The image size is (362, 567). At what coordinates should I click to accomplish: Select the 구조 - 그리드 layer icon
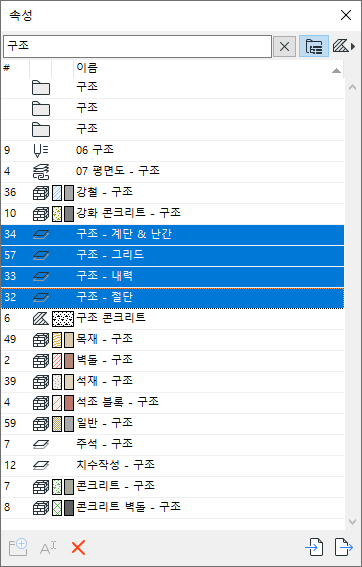tap(41, 256)
